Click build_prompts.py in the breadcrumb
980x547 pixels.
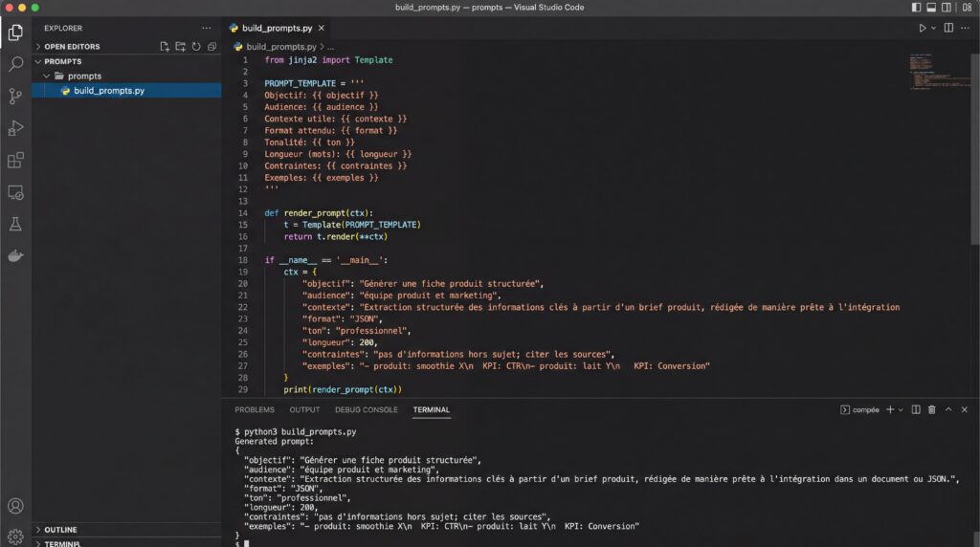(x=280, y=47)
